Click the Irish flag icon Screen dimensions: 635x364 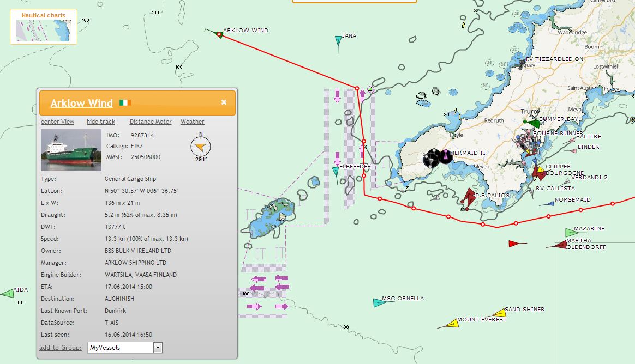(125, 103)
